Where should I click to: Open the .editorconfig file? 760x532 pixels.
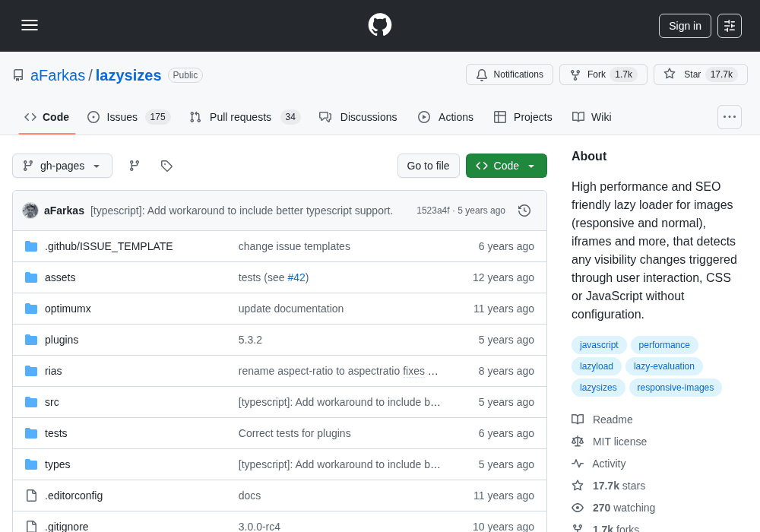74,496
